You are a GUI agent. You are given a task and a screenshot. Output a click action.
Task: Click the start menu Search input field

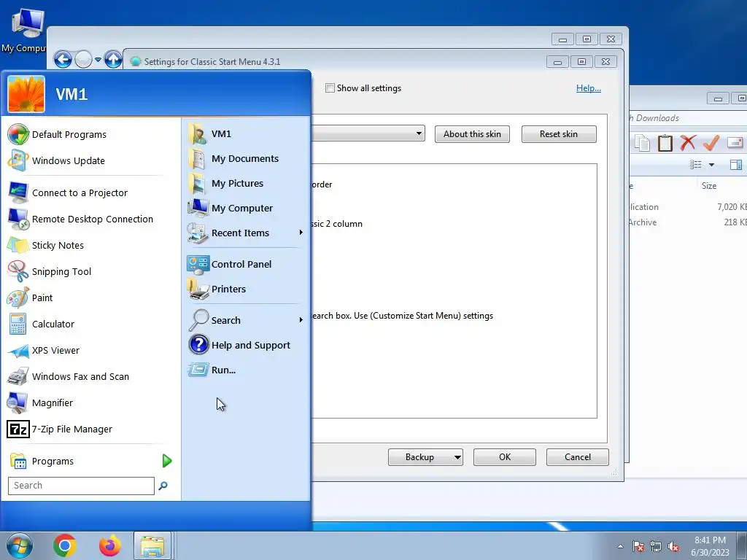82,486
